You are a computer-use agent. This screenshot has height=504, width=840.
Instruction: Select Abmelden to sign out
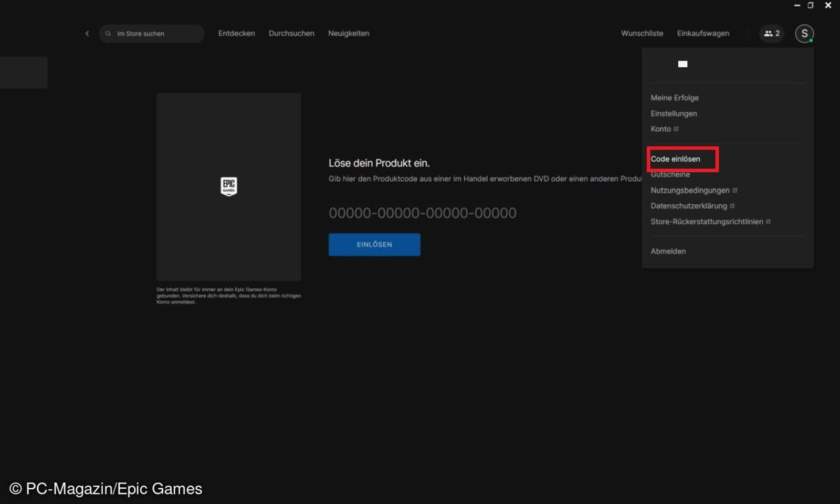pos(668,251)
